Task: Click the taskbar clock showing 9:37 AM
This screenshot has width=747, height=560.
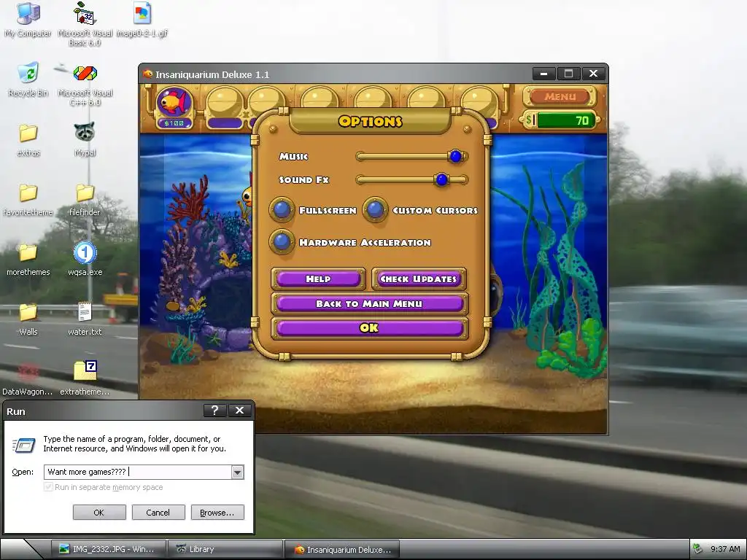Action: (x=725, y=549)
